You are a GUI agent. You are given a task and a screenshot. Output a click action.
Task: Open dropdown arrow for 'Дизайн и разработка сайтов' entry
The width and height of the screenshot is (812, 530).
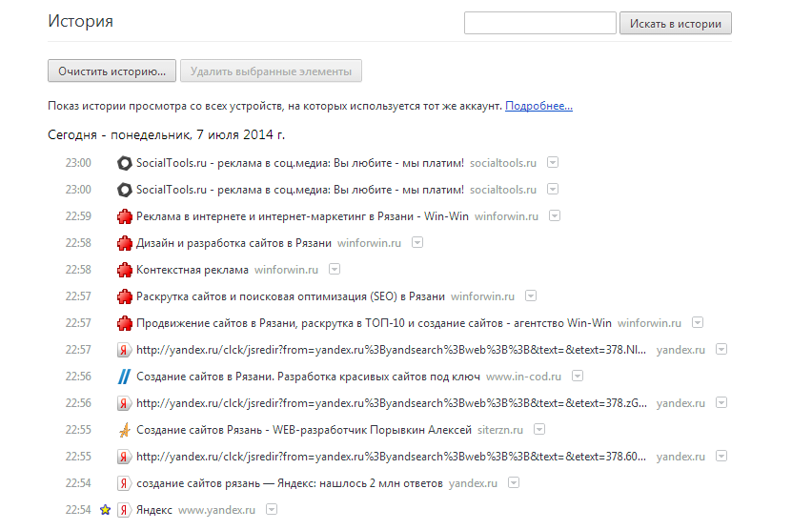[417, 242]
